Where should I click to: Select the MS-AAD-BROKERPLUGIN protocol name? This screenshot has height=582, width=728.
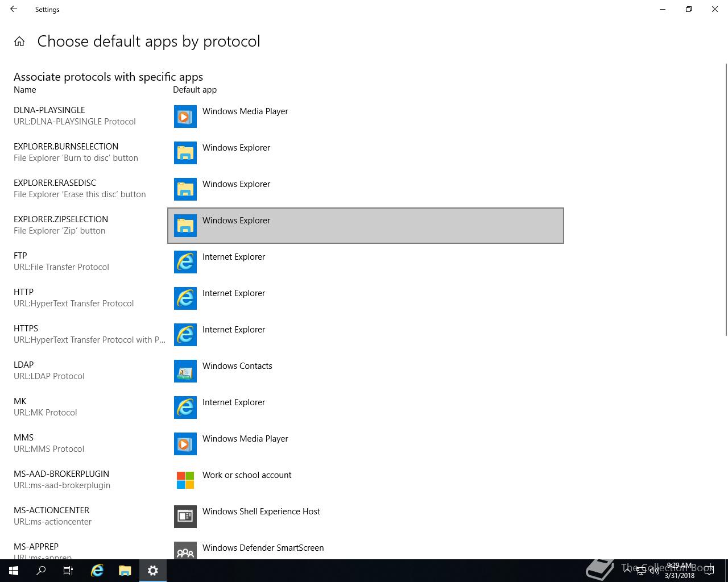61,474
